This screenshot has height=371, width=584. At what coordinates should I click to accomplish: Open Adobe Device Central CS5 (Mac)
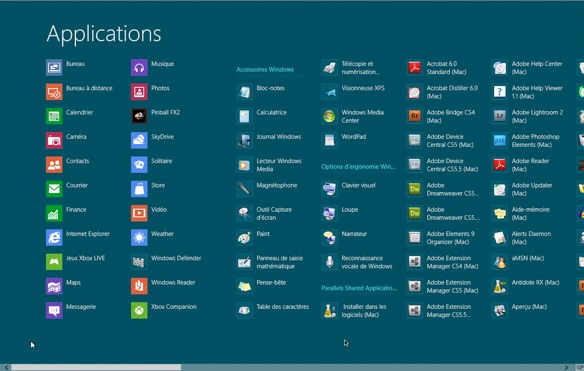(x=415, y=140)
